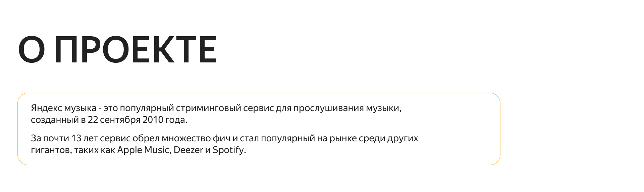The width and height of the screenshot is (644, 192).
Task: Click the word "Deezer" in the description
Action: pyautogui.click(x=188, y=150)
